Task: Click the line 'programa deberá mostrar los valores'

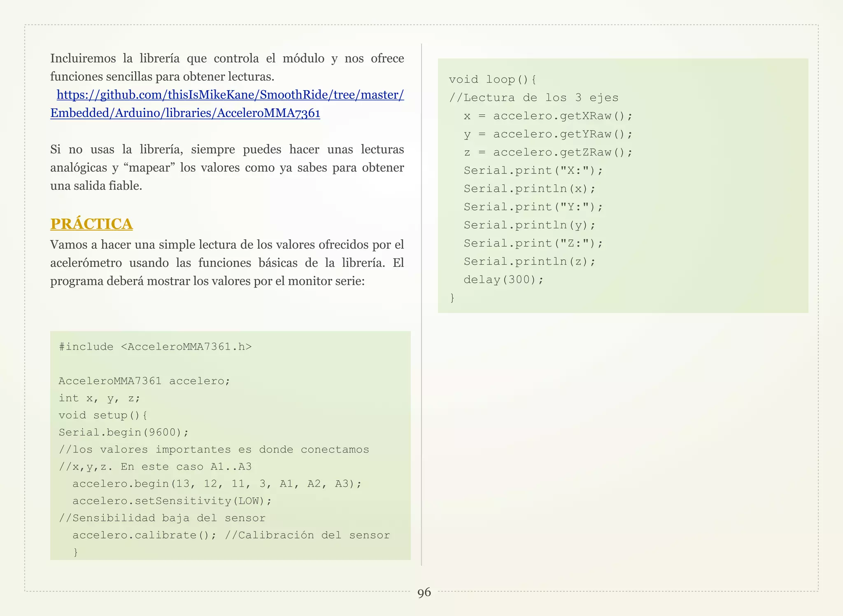Action: coord(207,281)
